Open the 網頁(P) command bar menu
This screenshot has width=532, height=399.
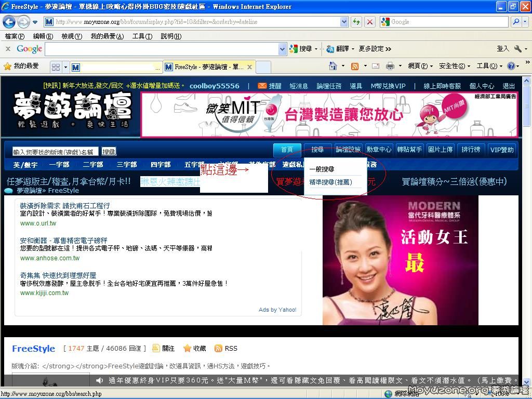(x=420, y=66)
